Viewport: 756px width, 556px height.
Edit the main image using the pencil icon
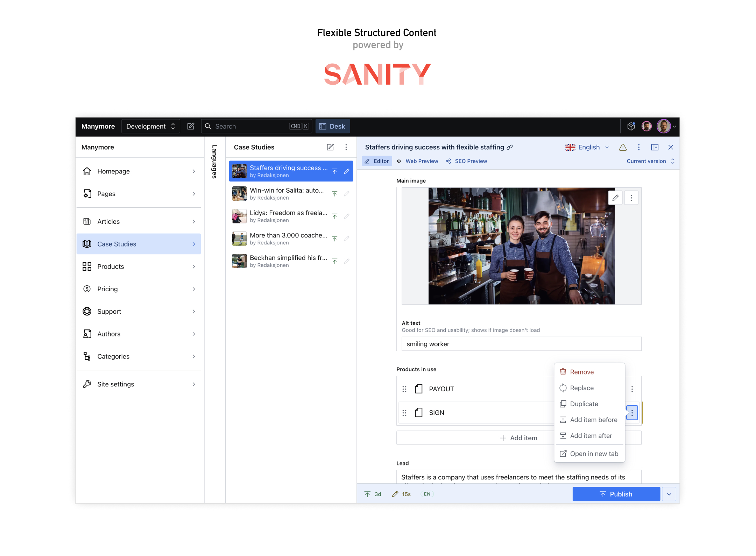pyautogui.click(x=615, y=198)
